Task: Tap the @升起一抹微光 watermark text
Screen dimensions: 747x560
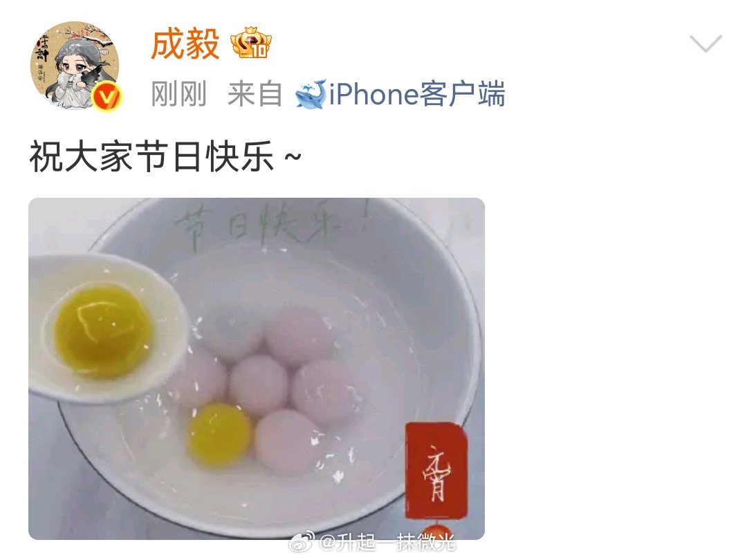Action: pos(387,542)
